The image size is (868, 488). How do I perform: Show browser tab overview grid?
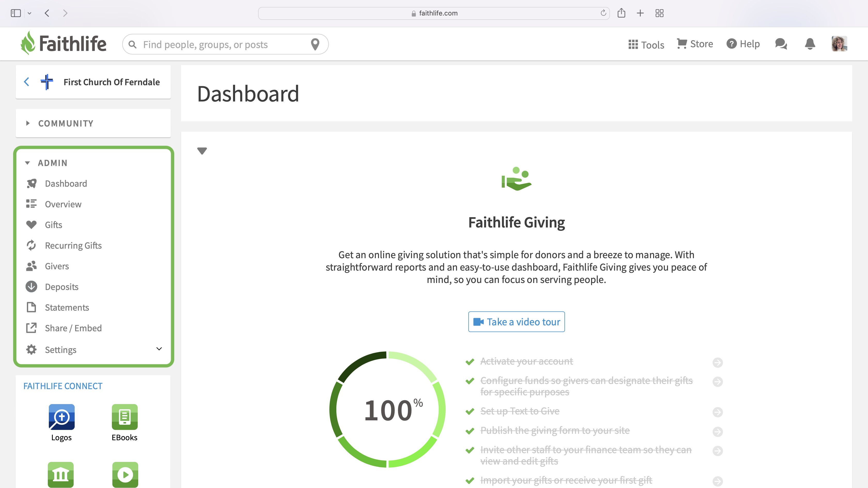pyautogui.click(x=660, y=13)
